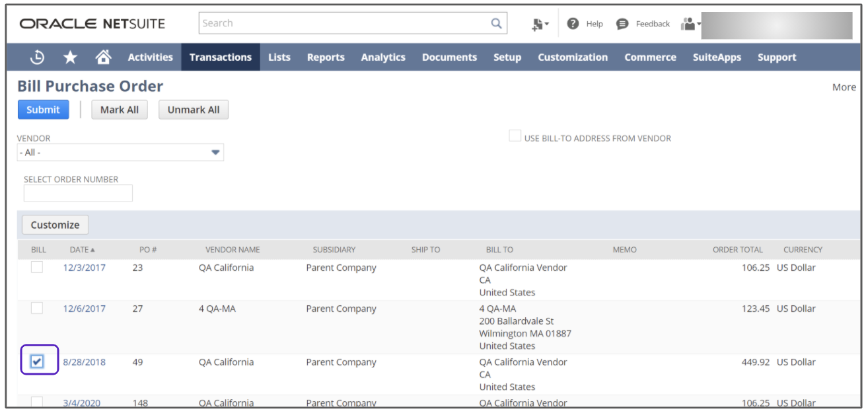Click the search magnifier icon

tap(496, 24)
